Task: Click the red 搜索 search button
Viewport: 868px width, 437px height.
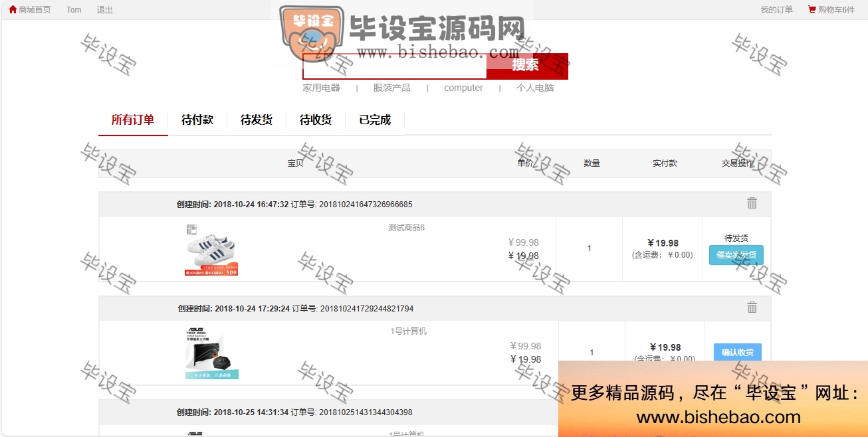Action: [x=528, y=66]
